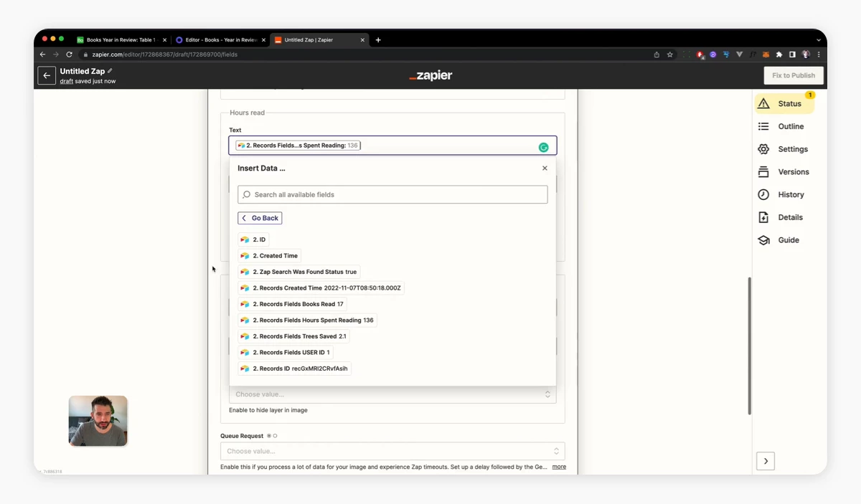This screenshot has height=504, width=861.
Task: Insert Records Fields Books Read 17
Action: (293, 304)
